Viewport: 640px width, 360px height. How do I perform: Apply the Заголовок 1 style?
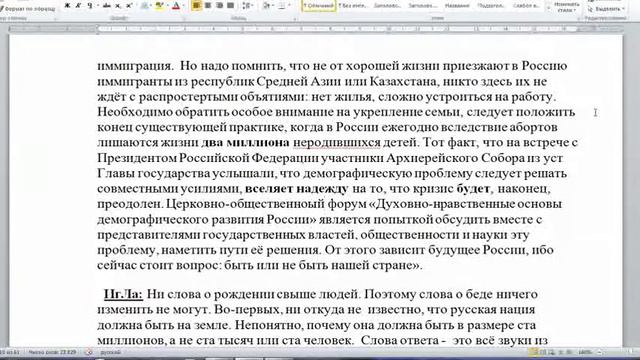[x=387, y=5]
